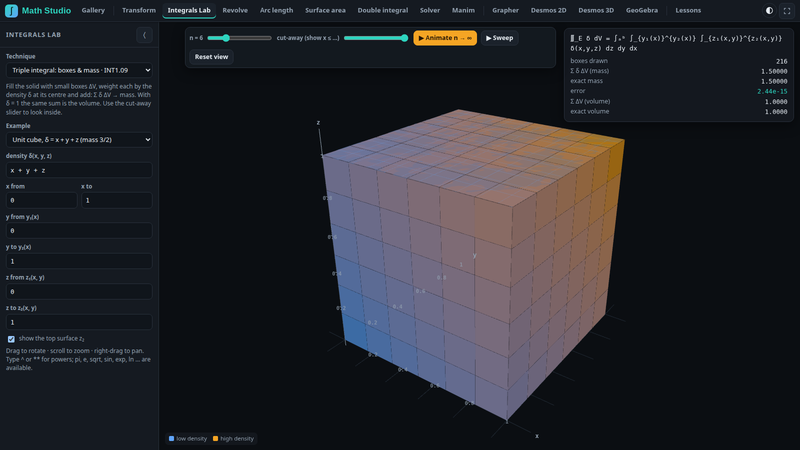
Task: Click the exact volume label
Action: [x=589, y=111]
